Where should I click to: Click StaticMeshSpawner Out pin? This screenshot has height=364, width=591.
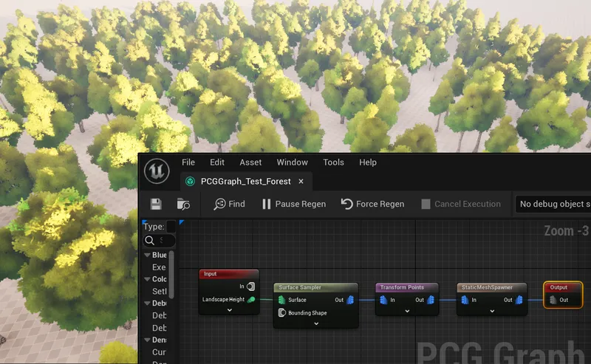coord(519,300)
